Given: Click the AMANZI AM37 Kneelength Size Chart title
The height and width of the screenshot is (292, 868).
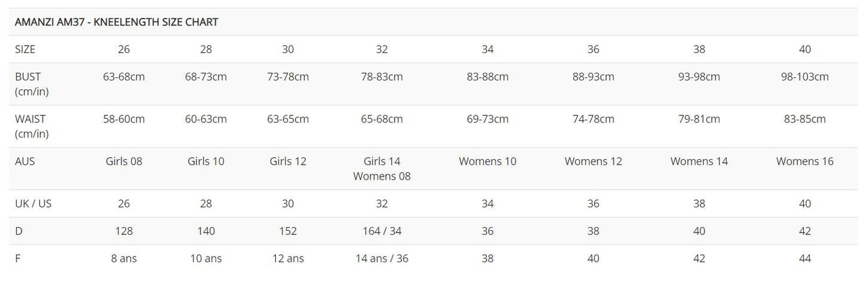Looking at the screenshot, I should tap(117, 22).
